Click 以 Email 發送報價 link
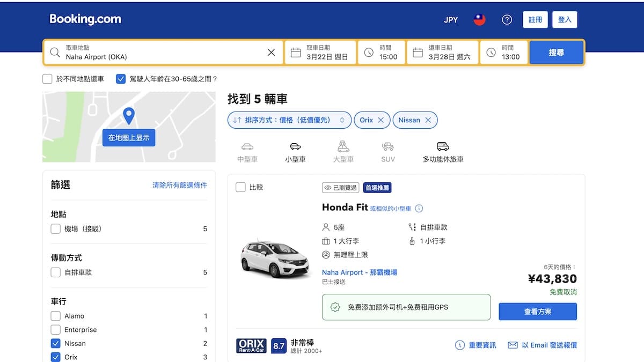Viewport: 644px width, 362px height. tap(542, 345)
